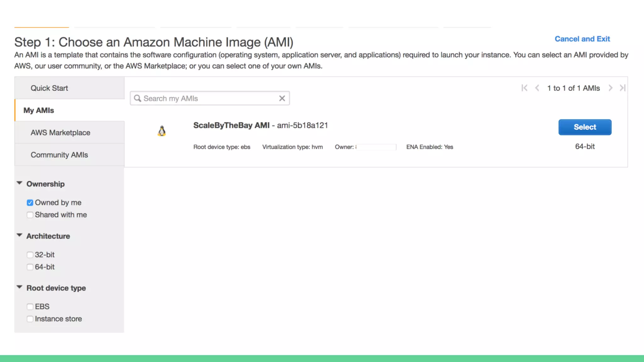Collapse the Root device type section

[x=19, y=287]
